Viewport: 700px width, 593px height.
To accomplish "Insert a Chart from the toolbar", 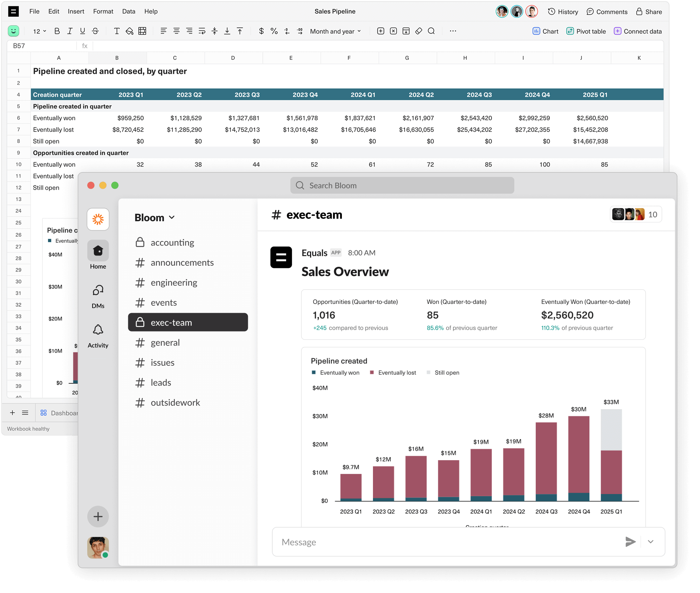I will coord(545,31).
